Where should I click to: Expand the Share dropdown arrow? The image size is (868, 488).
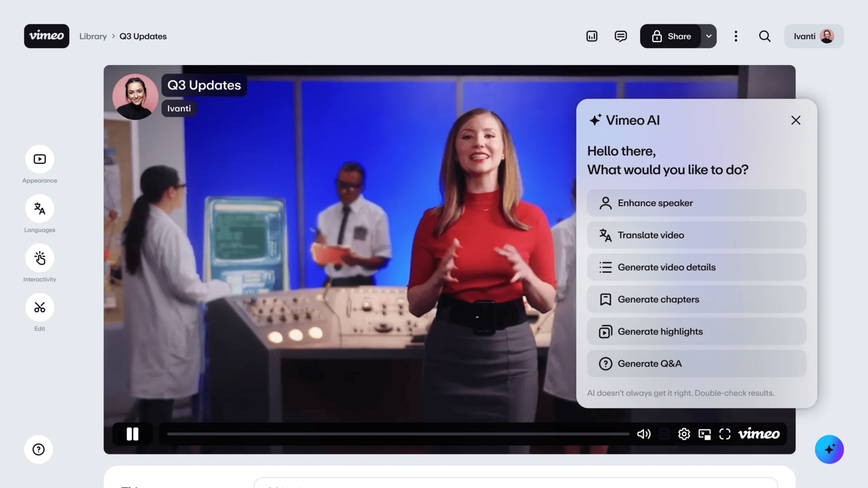tap(709, 36)
